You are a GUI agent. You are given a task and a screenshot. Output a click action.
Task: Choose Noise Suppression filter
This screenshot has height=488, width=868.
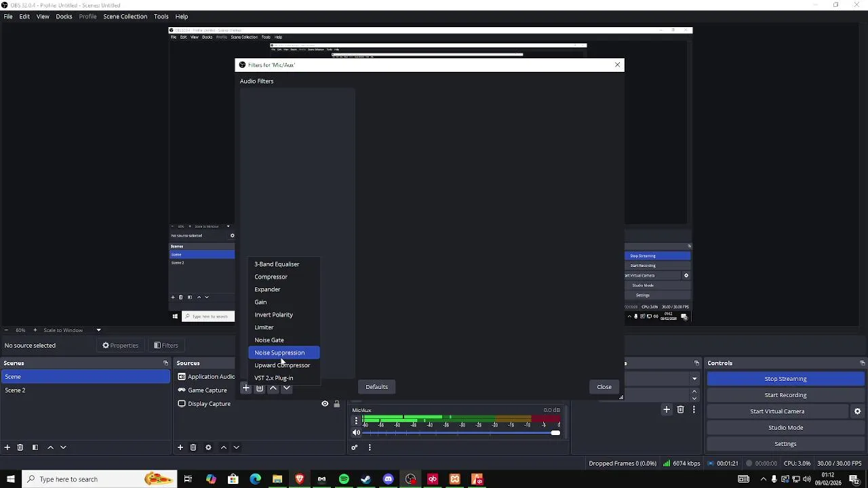pyautogui.click(x=283, y=352)
